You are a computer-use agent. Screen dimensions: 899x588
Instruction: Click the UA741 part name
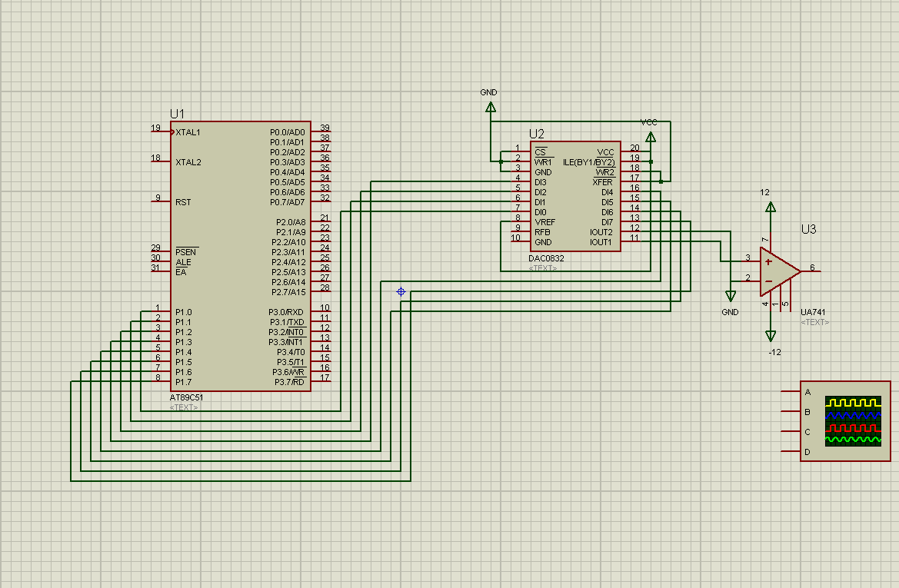click(x=813, y=312)
